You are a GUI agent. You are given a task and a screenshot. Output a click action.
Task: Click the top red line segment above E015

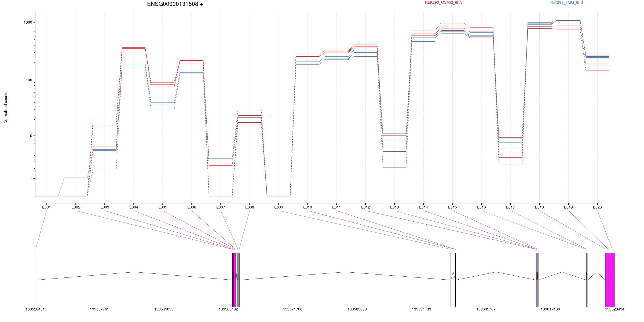452,23
